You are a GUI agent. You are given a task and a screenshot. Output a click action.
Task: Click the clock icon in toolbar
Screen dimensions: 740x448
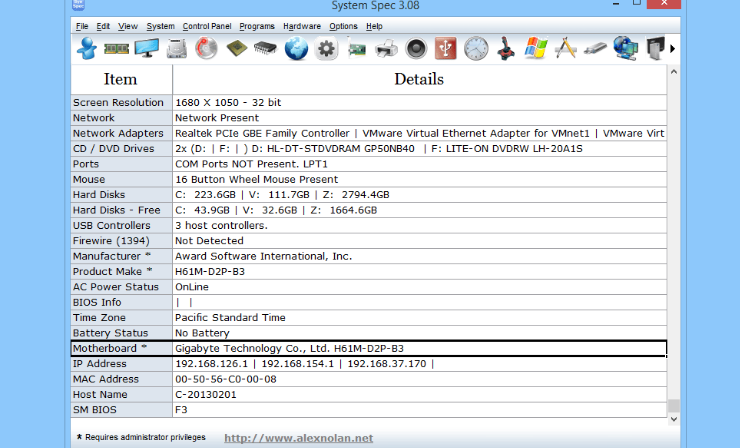point(476,48)
